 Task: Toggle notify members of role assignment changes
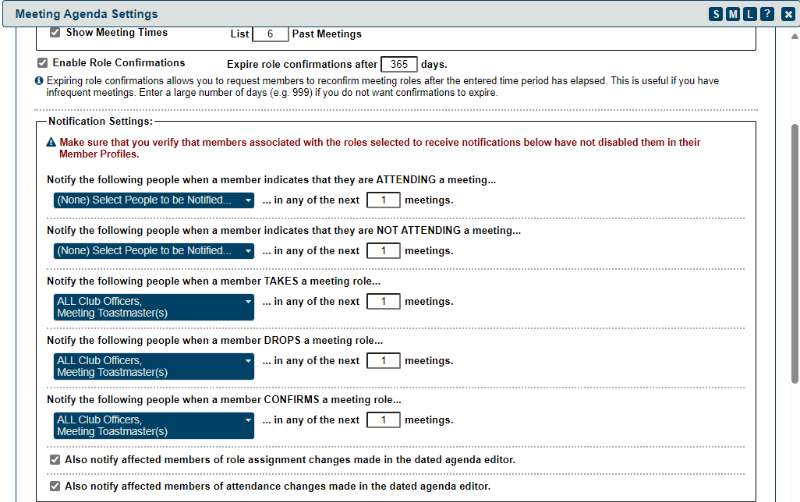click(55, 460)
